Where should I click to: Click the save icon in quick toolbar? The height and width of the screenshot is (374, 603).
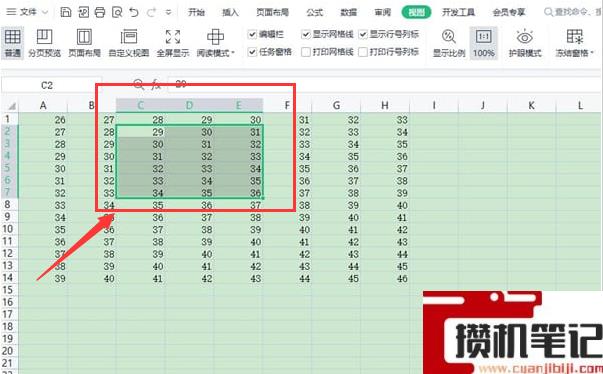(66, 12)
